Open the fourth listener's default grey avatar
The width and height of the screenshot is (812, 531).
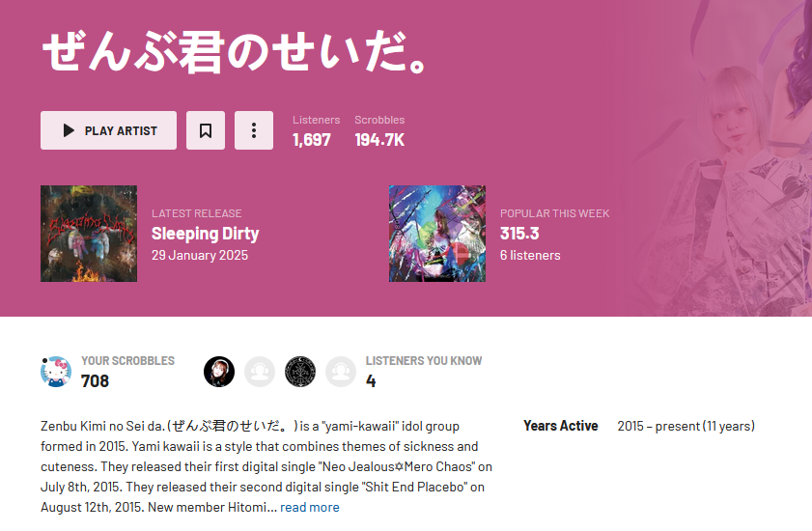click(341, 372)
